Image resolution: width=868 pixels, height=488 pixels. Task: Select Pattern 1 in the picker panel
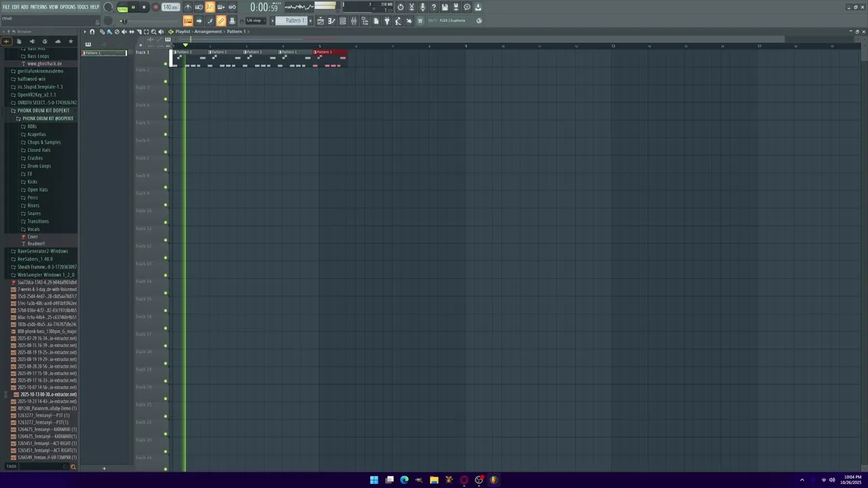104,53
